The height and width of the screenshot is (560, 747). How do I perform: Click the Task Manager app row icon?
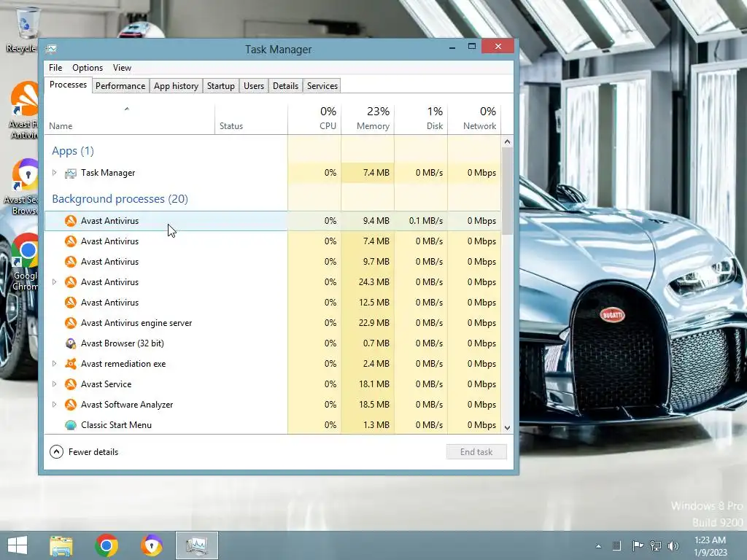(71, 173)
